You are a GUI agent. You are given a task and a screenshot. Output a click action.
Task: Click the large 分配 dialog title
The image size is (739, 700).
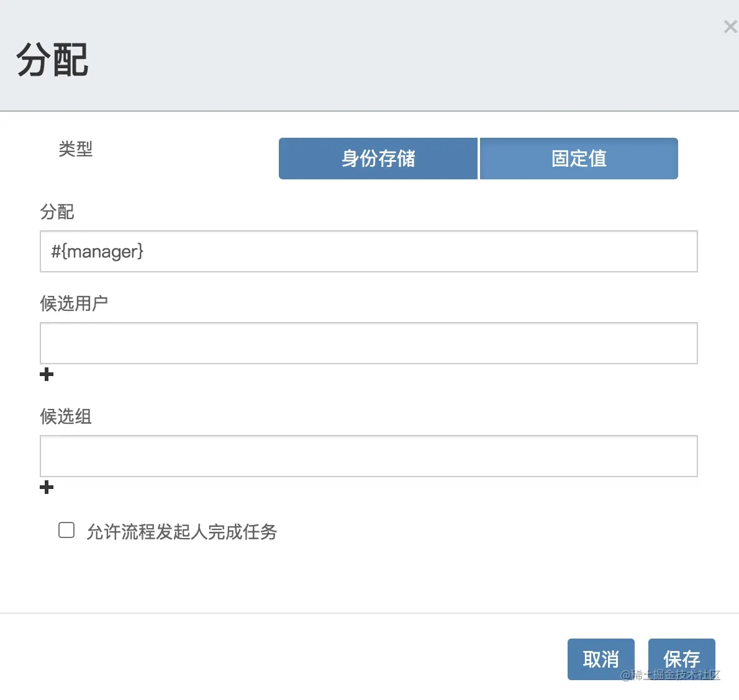pyautogui.click(x=52, y=60)
